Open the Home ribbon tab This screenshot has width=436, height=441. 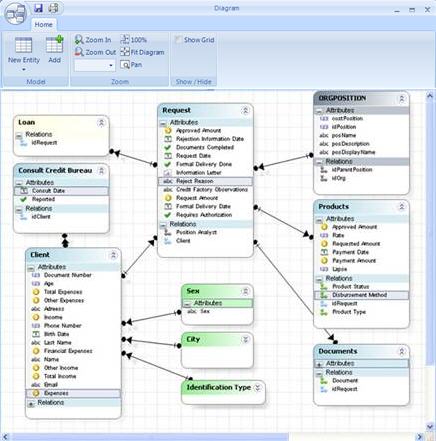click(43, 25)
